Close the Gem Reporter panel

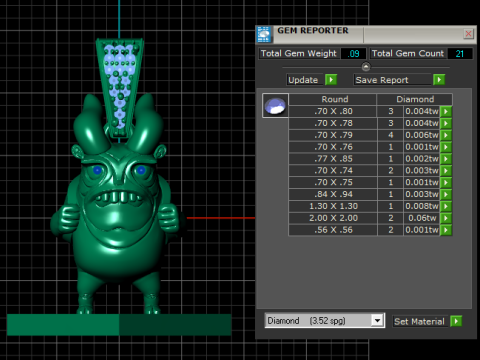point(468,34)
